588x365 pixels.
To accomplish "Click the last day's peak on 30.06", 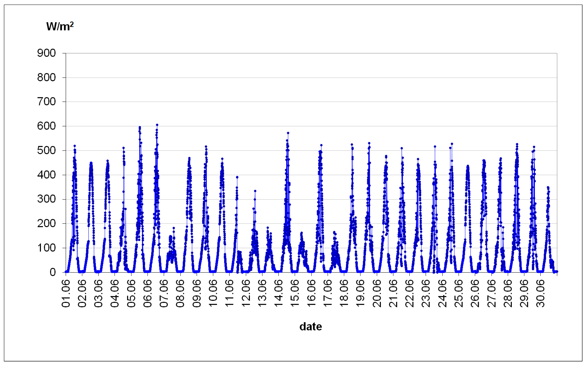I will 548,187.
